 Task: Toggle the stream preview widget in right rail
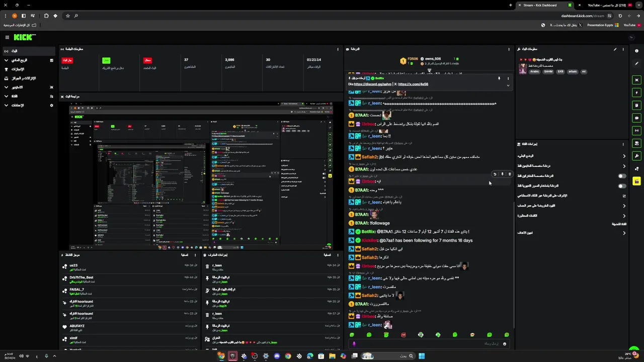click(x=636, y=80)
